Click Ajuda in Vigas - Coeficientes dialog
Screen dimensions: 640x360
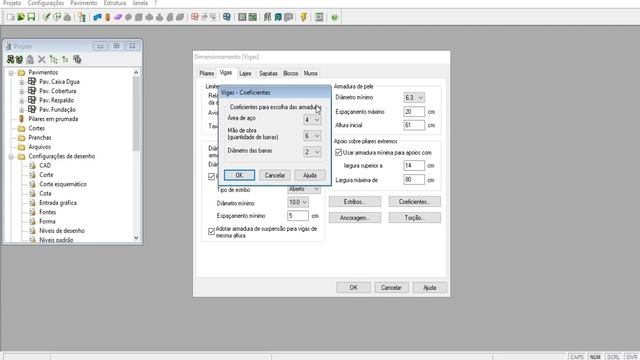tap(310, 175)
